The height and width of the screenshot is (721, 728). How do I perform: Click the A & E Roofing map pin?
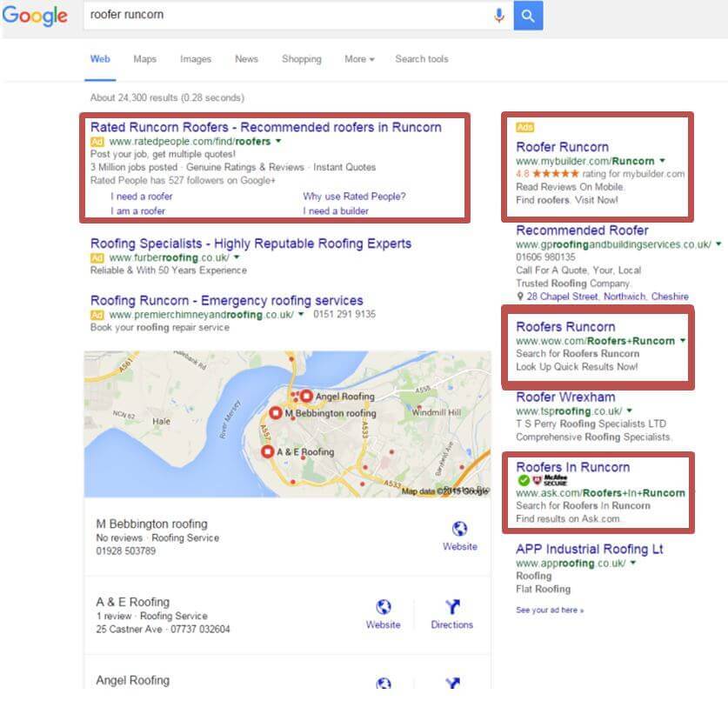267,451
